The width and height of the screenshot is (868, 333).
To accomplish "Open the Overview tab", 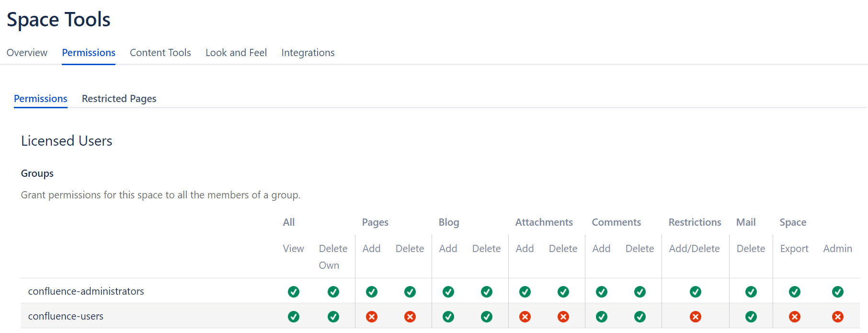I will click(x=27, y=53).
